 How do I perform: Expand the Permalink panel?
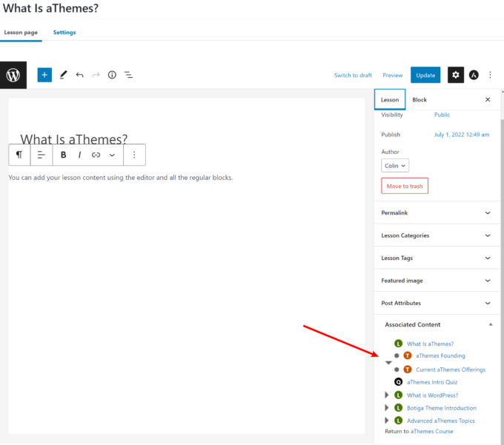pyautogui.click(x=437, y=213)
